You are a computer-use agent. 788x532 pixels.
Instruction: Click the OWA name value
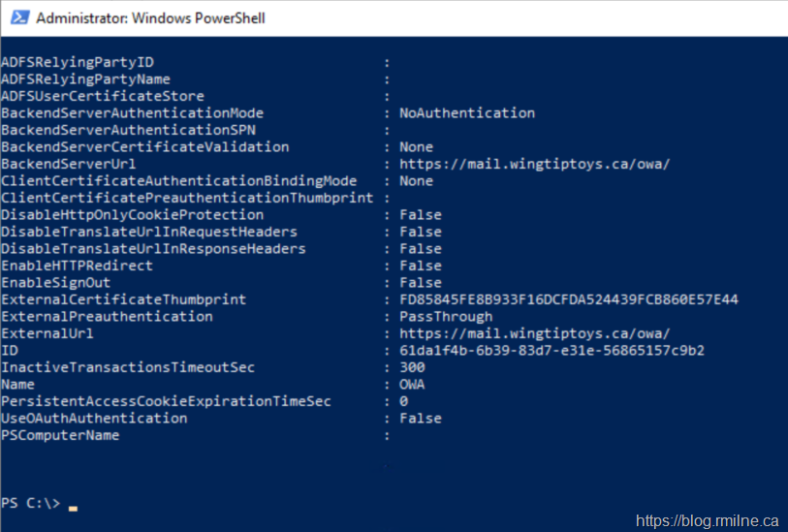click(x=412, y=385)
